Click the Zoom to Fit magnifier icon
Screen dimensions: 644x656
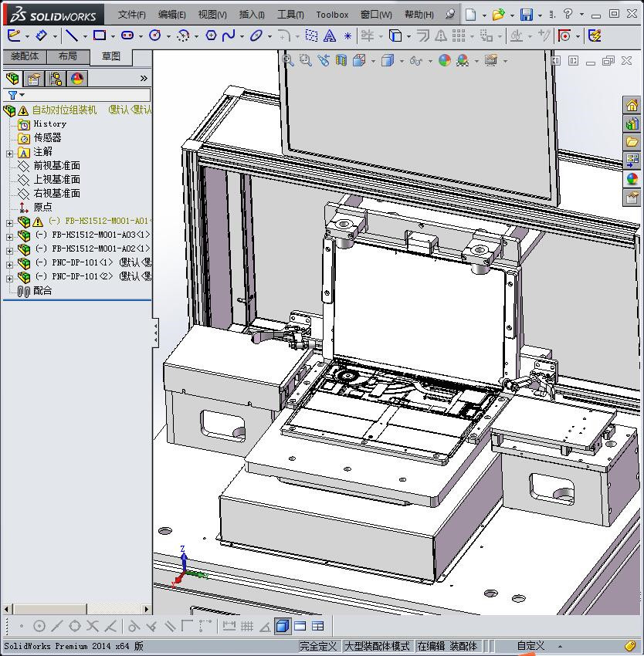click(288, 60)
